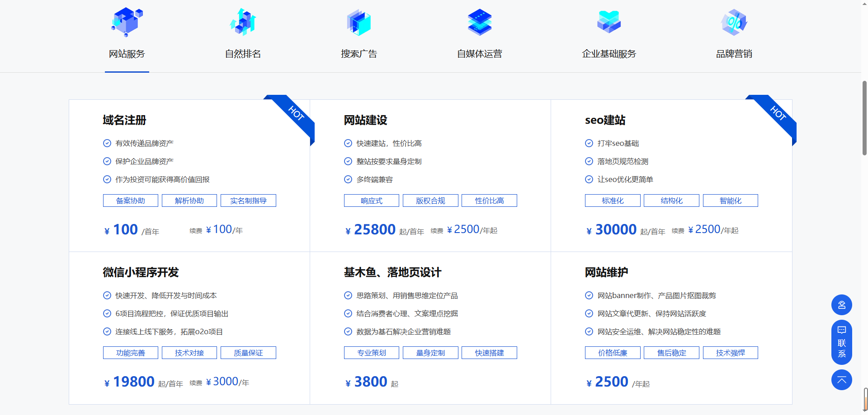Open the 微信小程序开发 card title
Viewport: 868px width, 415px height.
141,272
